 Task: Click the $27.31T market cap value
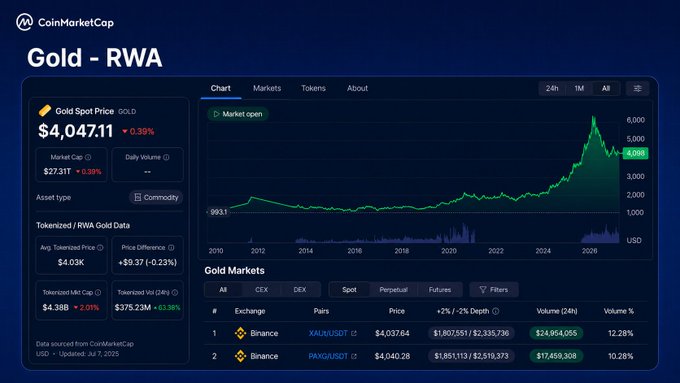point(57,171)
